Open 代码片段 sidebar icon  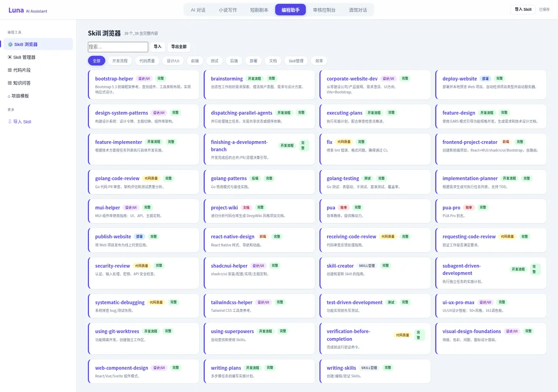pyautogui.click(x=10, y=70)
